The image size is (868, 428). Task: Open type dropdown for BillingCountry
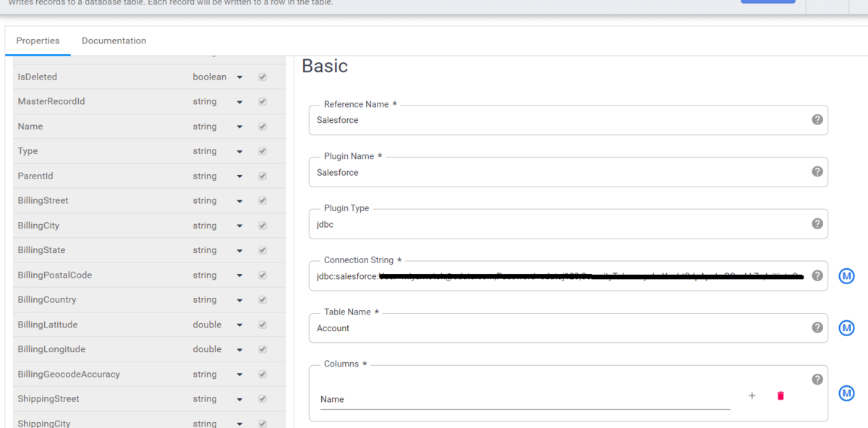click(x=218, y=299)
